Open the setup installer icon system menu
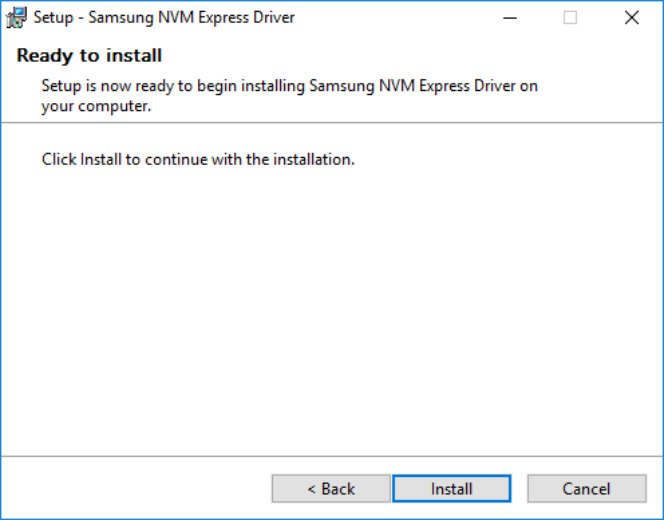Image resolution: width=664 pixels, height=520 pixels. click(x=17, y=18)
